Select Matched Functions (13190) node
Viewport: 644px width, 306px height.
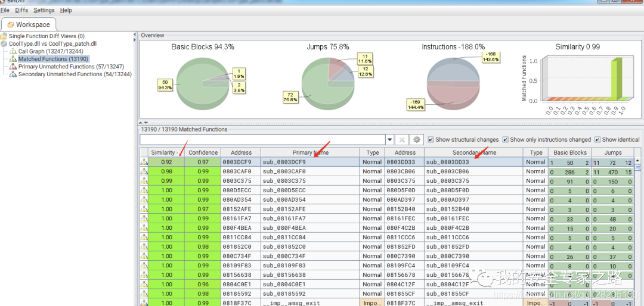coord(54,59)
